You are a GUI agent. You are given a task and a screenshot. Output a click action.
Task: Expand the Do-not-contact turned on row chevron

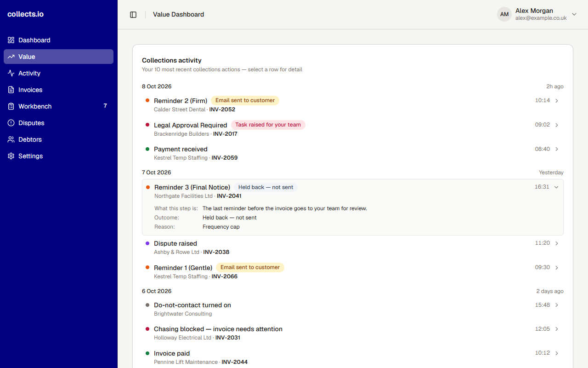tap(557, 305)
